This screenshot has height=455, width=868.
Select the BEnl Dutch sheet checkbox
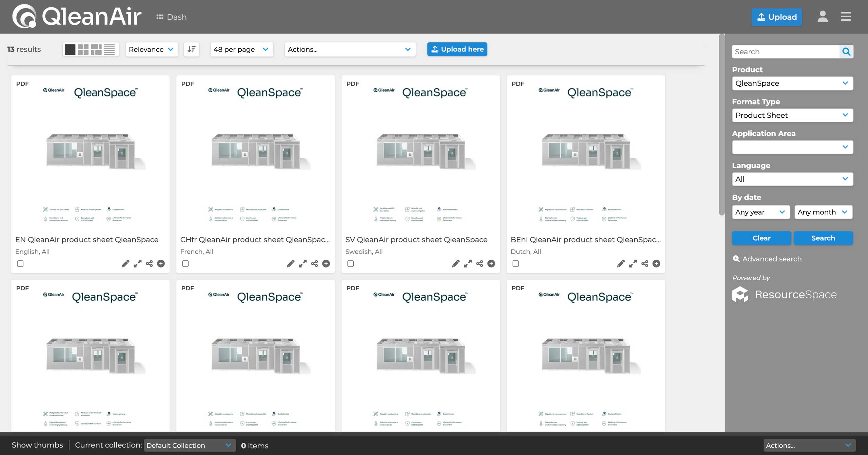point(516,263)
